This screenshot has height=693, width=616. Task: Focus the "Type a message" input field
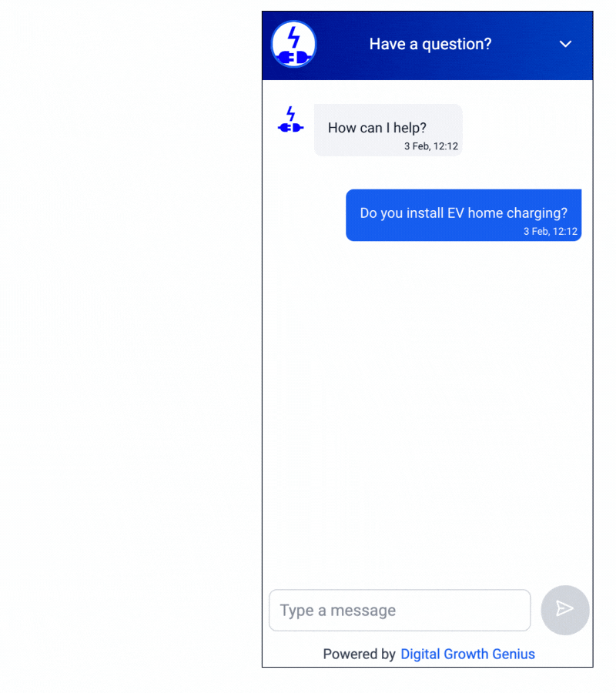tap(400, 610)
